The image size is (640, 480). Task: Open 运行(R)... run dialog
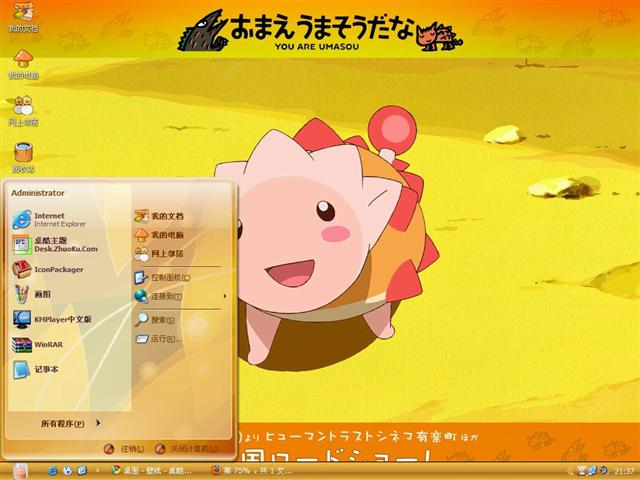(159, 339)
